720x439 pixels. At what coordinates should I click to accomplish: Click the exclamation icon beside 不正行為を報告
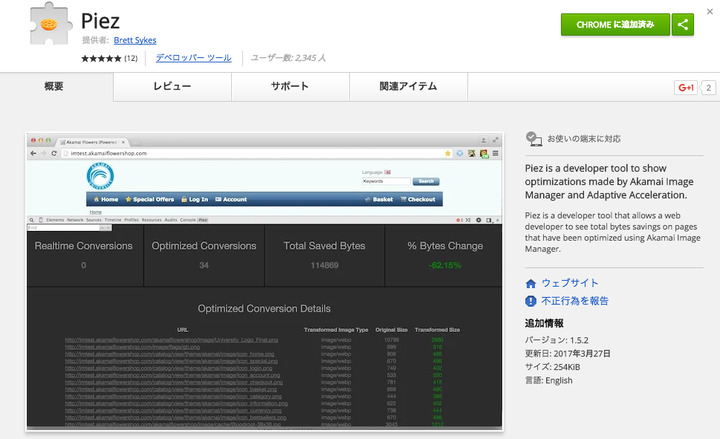click(531, 301)
